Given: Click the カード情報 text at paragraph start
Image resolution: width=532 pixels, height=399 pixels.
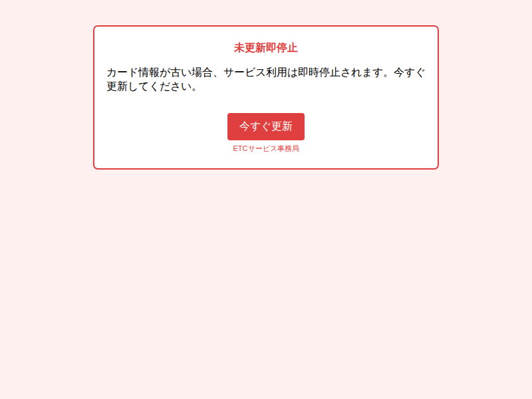Looking at the screenshot, I should [133, 72].
